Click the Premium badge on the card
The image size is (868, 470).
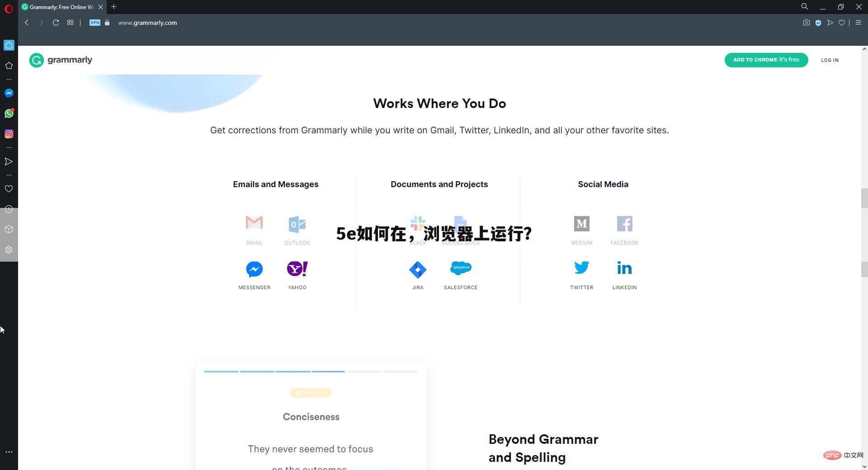pyautogui.click(x=311, y=393)
